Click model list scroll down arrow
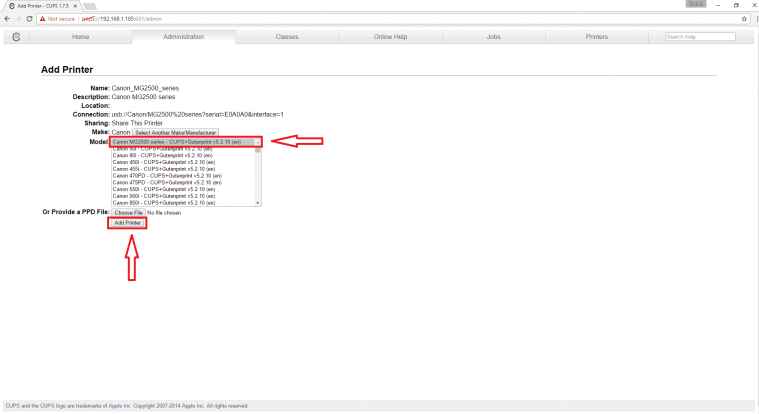 [258, 203]
